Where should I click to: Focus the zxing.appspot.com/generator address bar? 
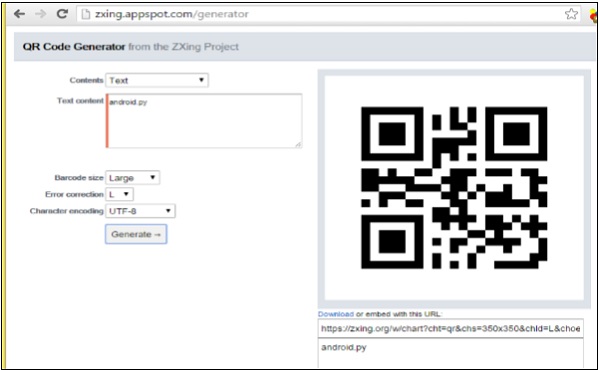click(329, 14)
